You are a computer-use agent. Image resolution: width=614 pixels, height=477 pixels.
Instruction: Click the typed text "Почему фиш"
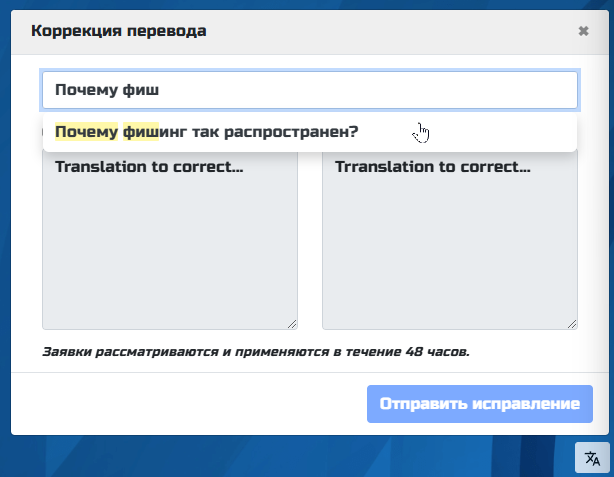[x=107, y=90]
